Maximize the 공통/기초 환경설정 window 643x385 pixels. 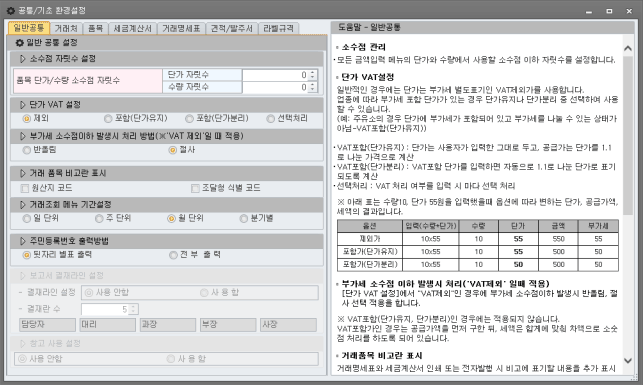pyautogui.click(x=609, y=11)
